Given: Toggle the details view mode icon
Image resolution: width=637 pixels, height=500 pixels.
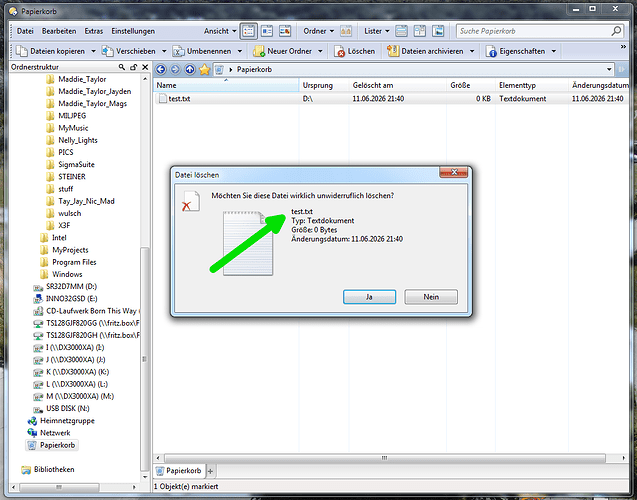Looking at the screenshot, I should click(249, 31).
